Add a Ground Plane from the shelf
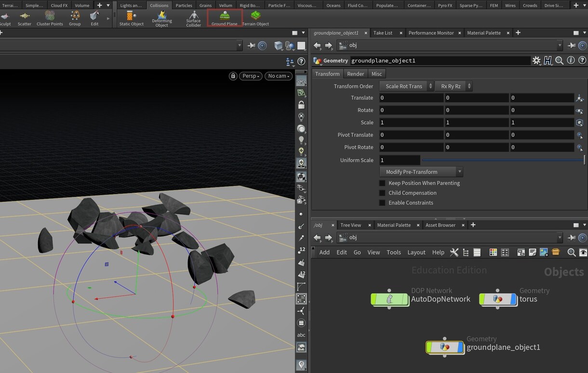Screen dimensions: 588x373 click(225, 18)
